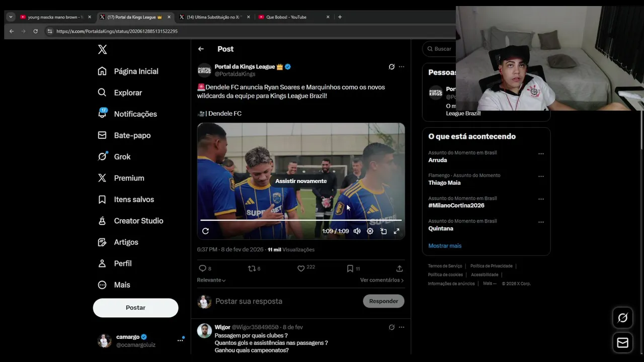Reload the page in browser
Viewport: 644px width, 362px height.
35,31
